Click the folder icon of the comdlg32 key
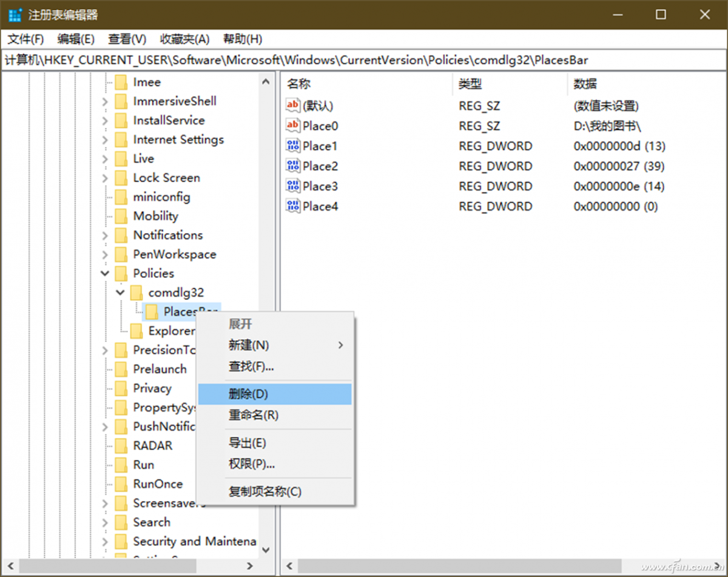The width and height of the screenshot is (728, 577). coord(136,292)
